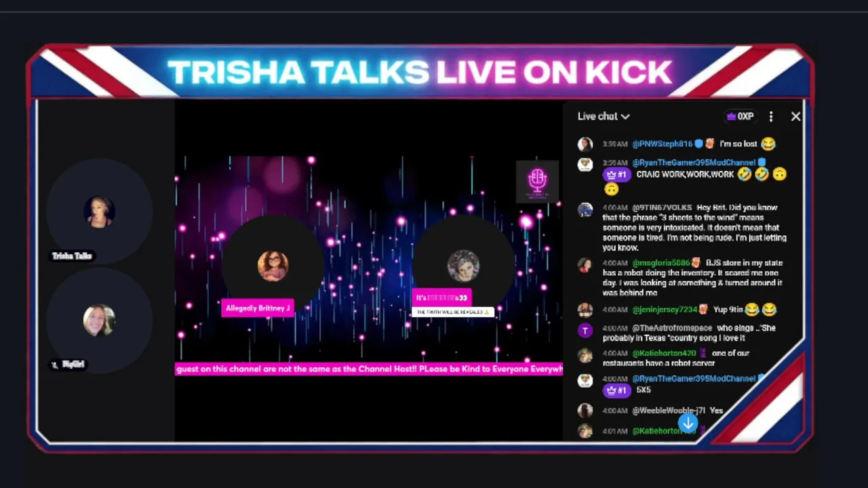Screen dimensions: 868x488
Task: Click the #1 crown badge beside CRAIG WORK
Action: (616, 175)
